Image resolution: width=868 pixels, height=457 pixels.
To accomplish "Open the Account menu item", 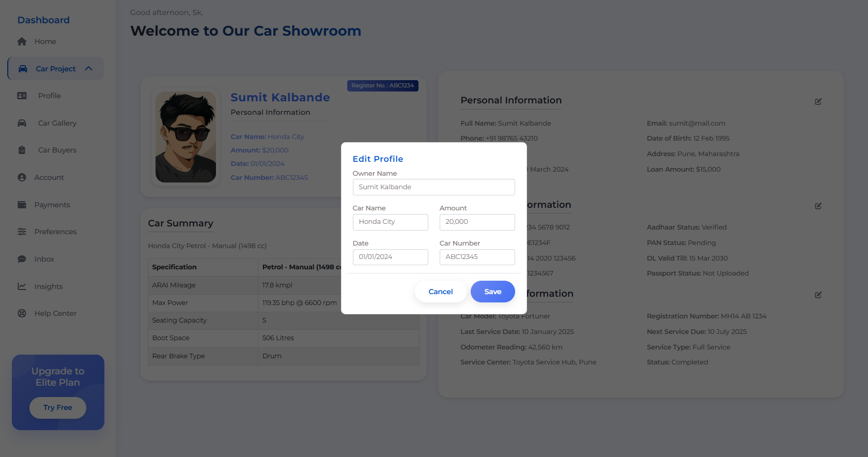I will point(49,177).
